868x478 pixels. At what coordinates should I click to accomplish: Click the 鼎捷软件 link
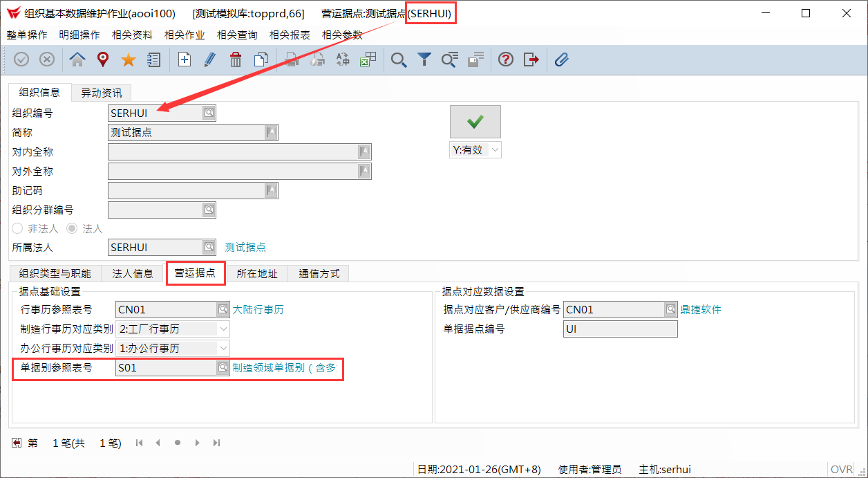[x=701, y=309]
